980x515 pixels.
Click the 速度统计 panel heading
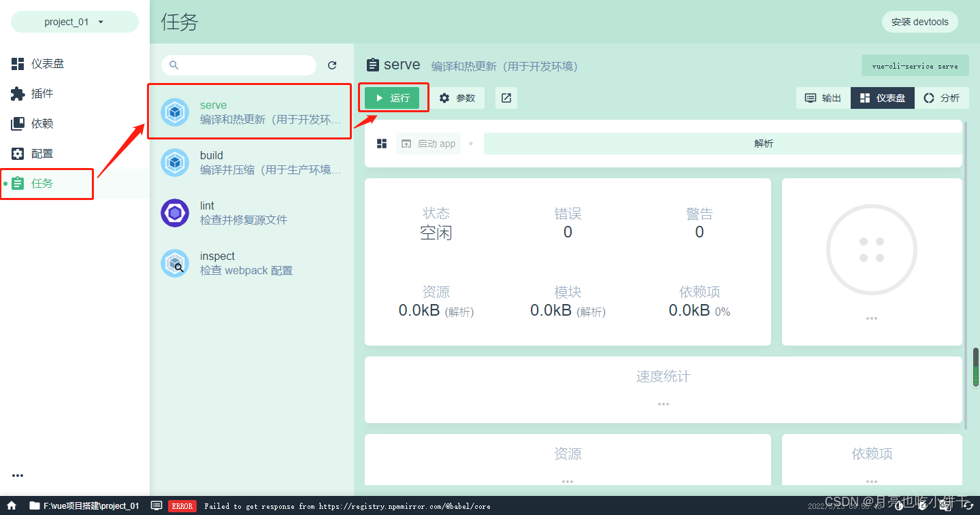(x=664, y=376)
